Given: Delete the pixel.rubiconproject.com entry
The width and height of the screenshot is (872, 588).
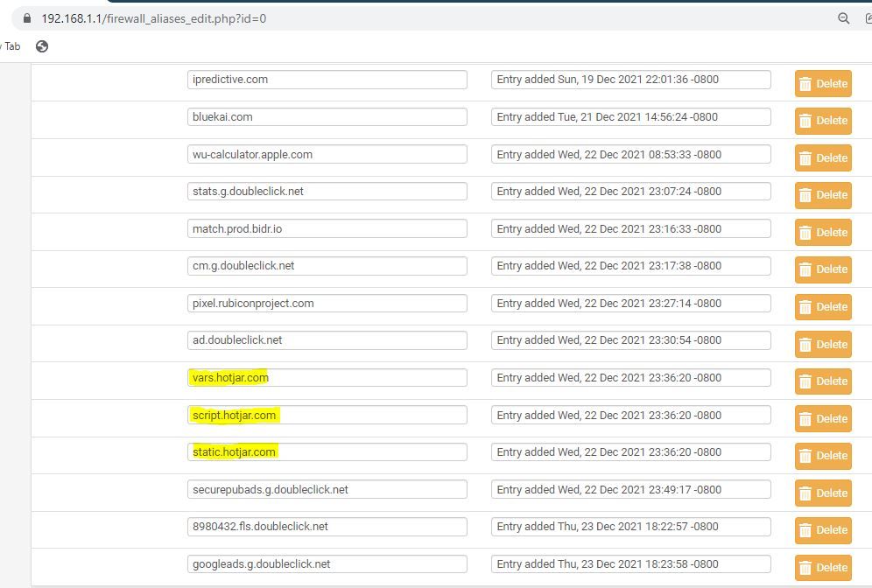Looking at the screenshot, I should (x=823, y=307).
